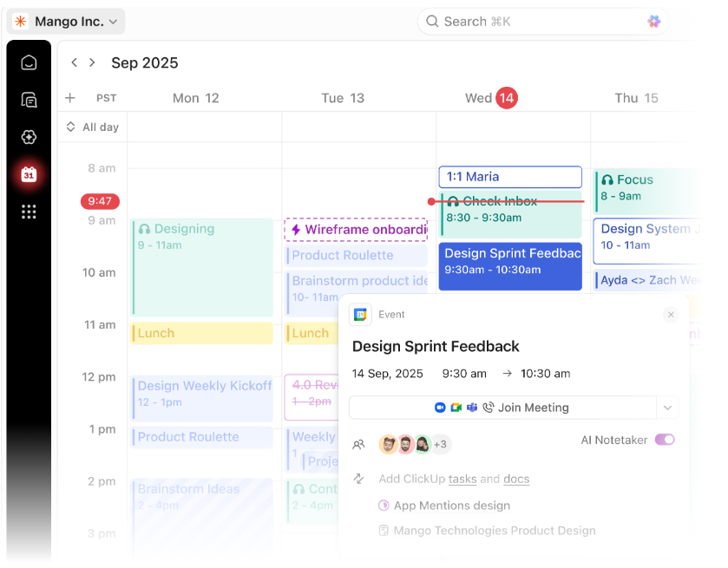Close the Design Sprint Feedback popup

pos(671,315)
